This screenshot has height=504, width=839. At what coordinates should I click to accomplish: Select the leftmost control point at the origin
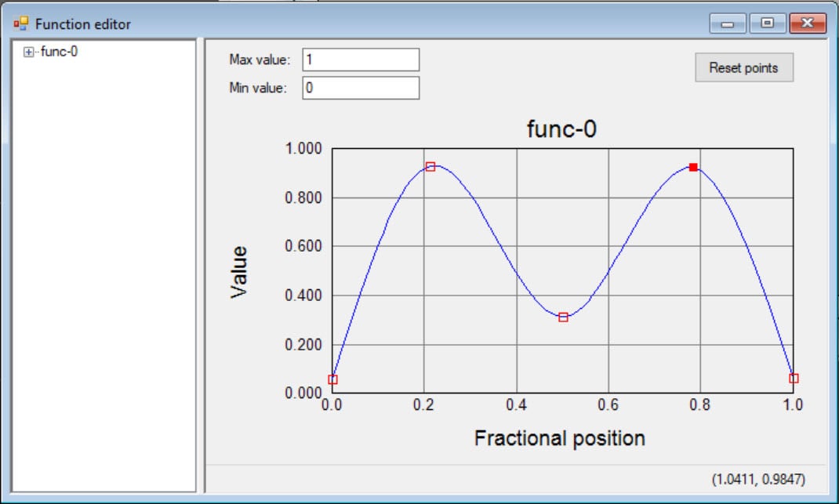(x=332, y=379)
